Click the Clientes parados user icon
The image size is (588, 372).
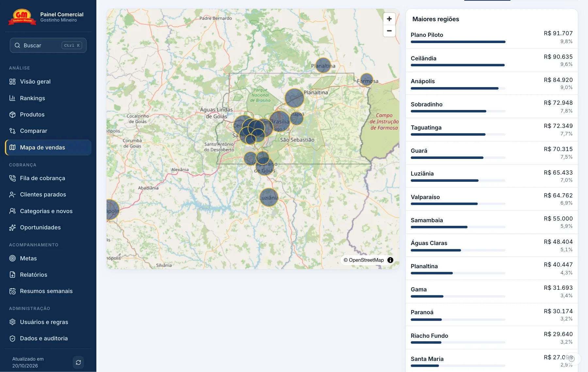pos(12,194)
